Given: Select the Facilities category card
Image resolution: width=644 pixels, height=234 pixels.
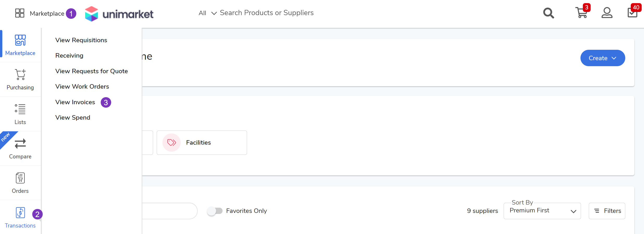Looking at the screenshot, I should tap(202, 143).
